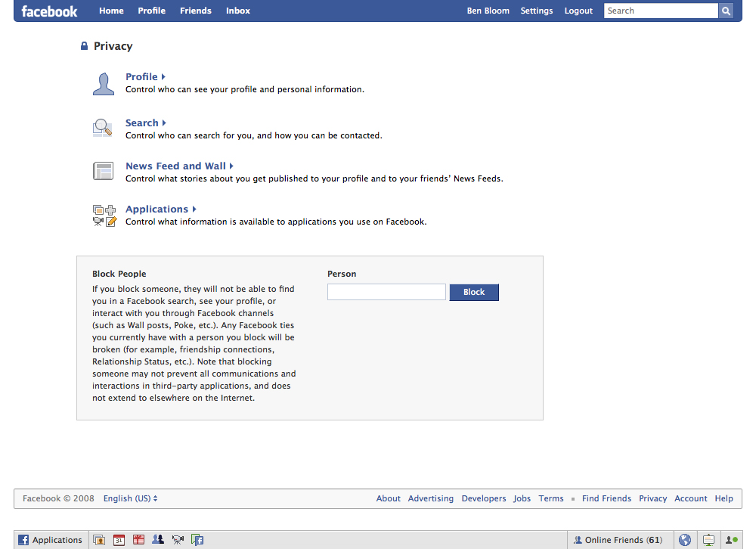Open the About footer link
This screenshot has height=549, width=756.
coord(388,498)
